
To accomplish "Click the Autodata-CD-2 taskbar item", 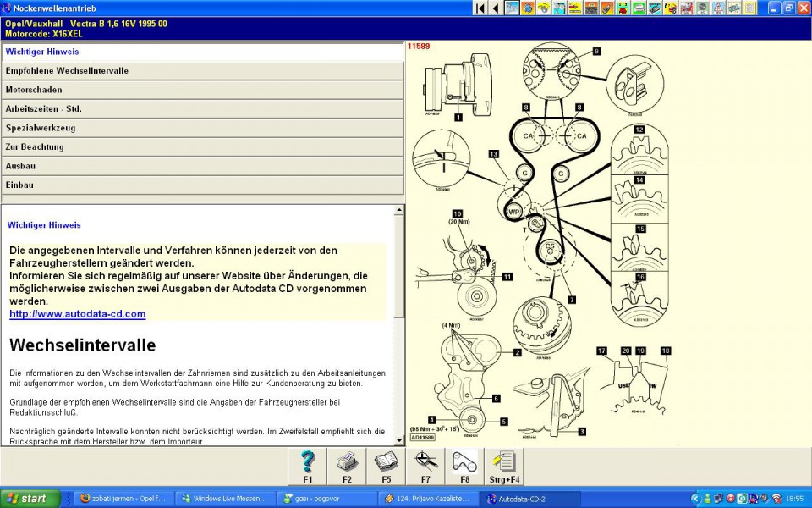I will tap(529, 499).
